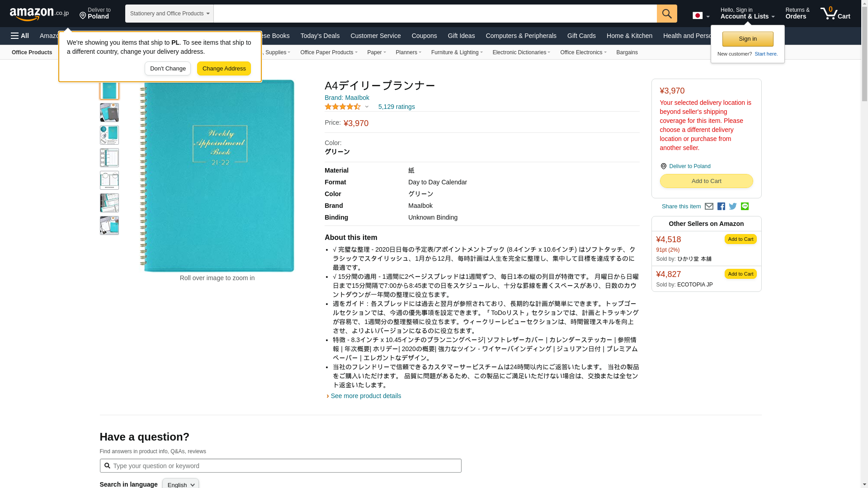Open the Planners submenu
Screen dimensions: 868x488
pyautogui.click(x=408, y=52)
